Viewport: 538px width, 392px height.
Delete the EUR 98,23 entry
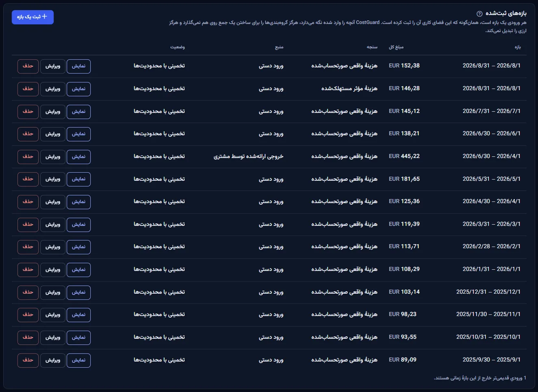(x=28, y=315)
